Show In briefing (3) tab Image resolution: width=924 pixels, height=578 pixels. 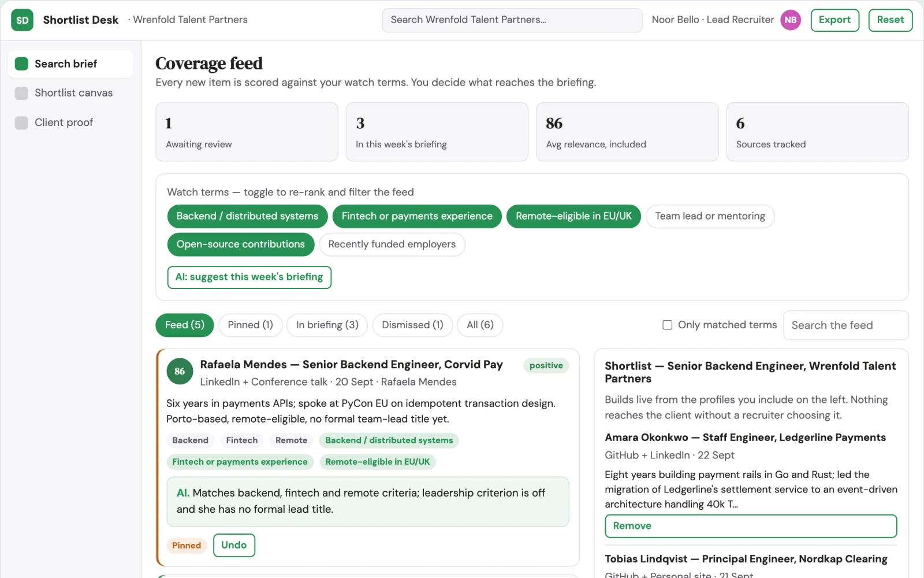tap(327, 325)
